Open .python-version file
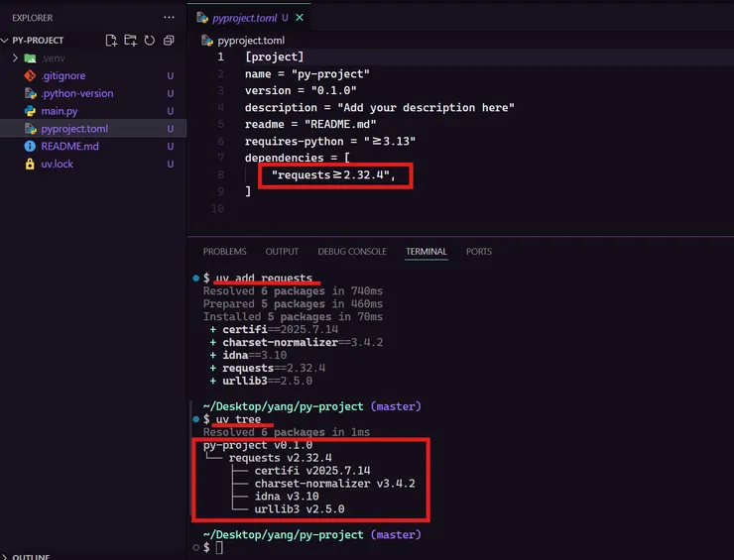734x560 pixels. [77, 93]
